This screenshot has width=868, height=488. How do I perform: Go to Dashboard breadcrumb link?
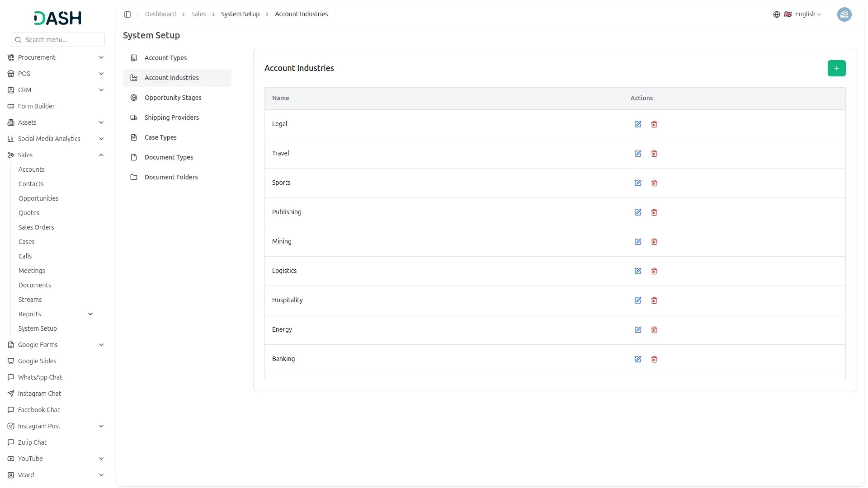(x=160, y=14)
